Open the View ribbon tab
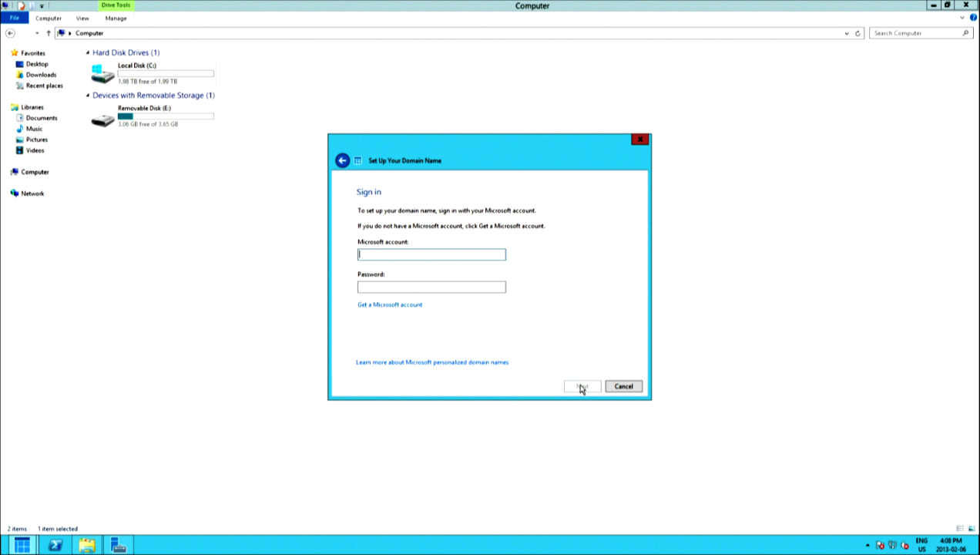This screenshot has width=980, height=555. click(82, 18)
